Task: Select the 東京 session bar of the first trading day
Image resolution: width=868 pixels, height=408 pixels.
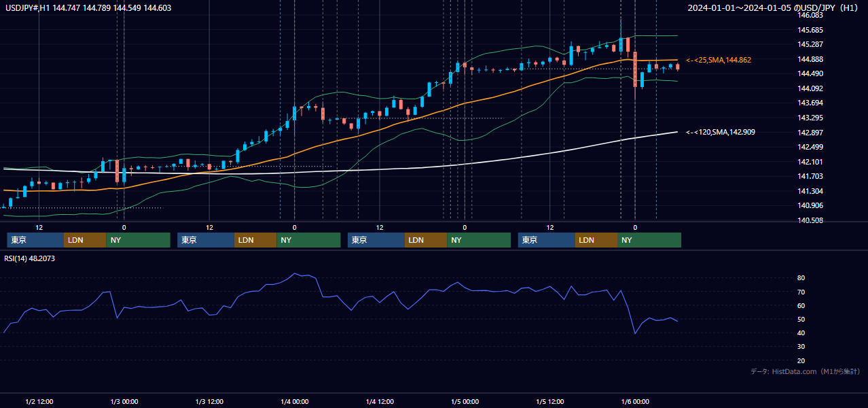Action: click(35, 240)
